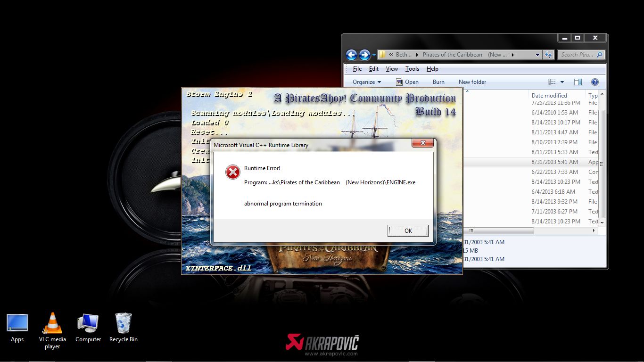
Task: Select the VLC media player desktop icon
Action: (x=52, y=331)
